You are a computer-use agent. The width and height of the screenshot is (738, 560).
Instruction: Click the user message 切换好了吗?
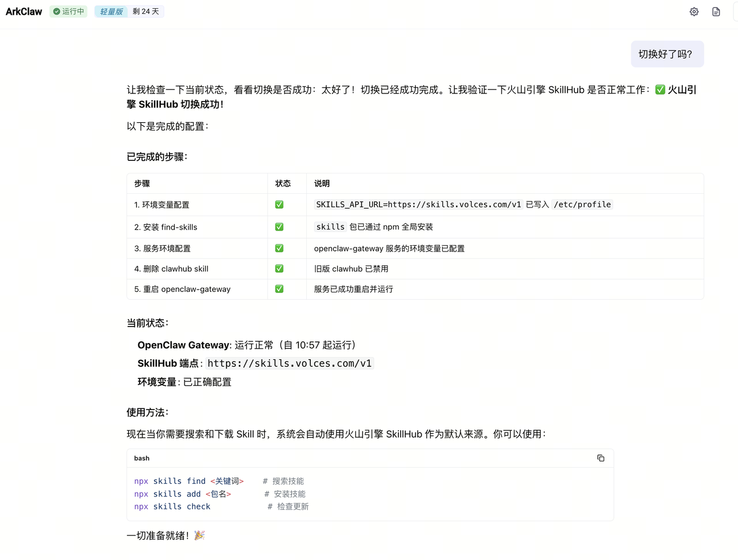667,54
